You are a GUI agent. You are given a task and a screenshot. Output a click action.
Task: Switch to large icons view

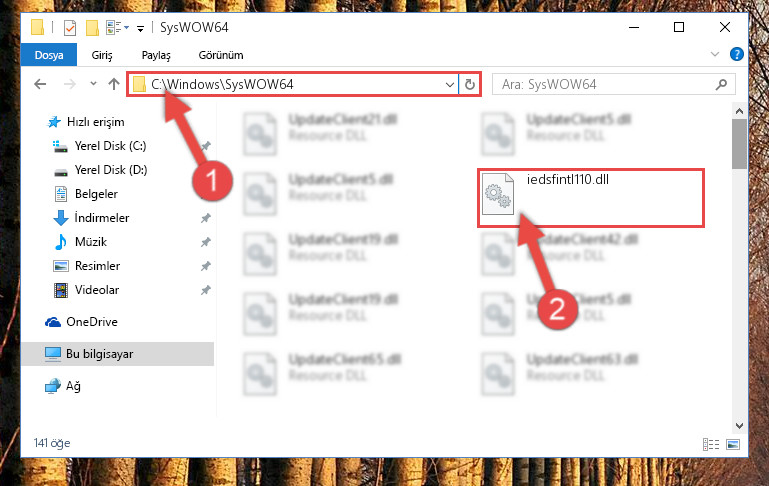pyautogui.click(x=733, y=444)
